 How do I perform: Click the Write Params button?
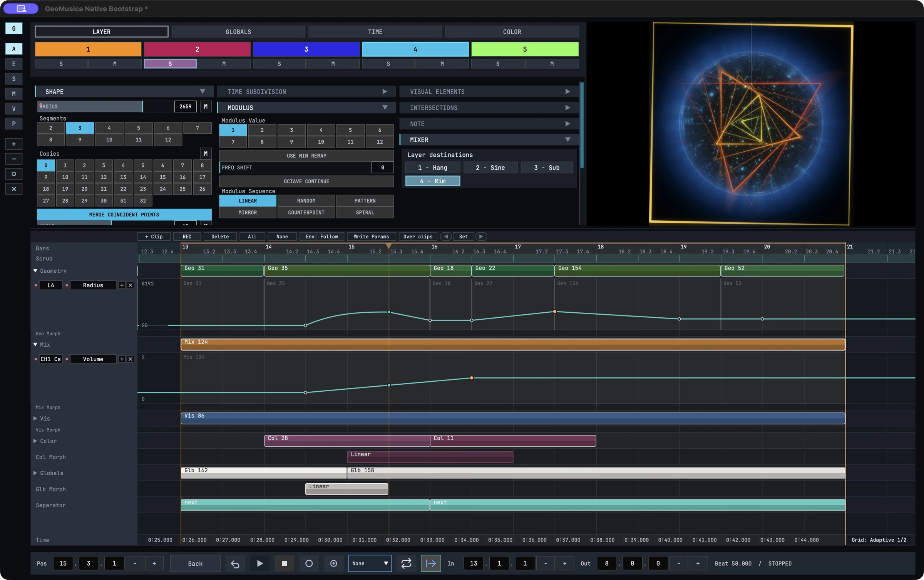[371, 236]
